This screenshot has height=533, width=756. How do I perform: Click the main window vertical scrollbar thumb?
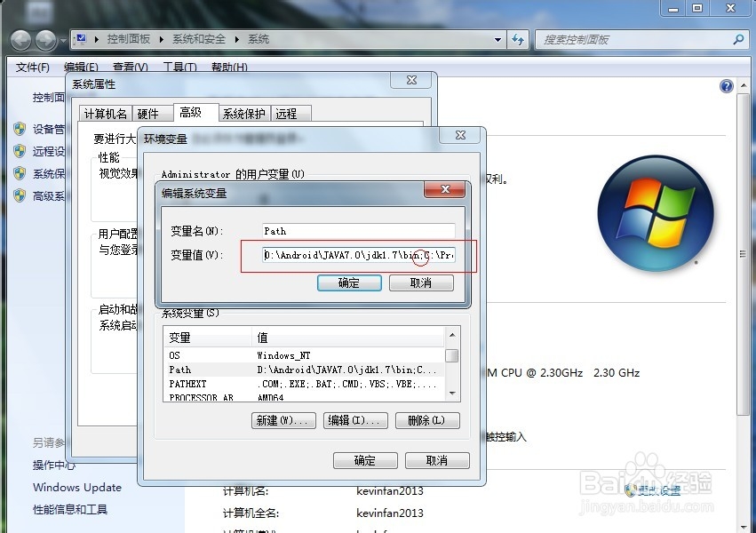pyautogui.click(x=743, y=253)
